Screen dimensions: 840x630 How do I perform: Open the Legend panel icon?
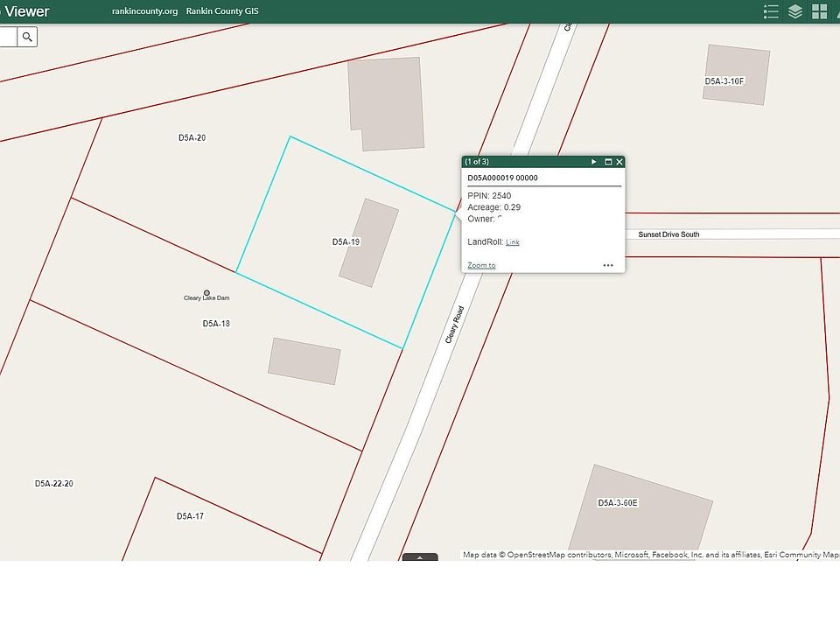771,11
